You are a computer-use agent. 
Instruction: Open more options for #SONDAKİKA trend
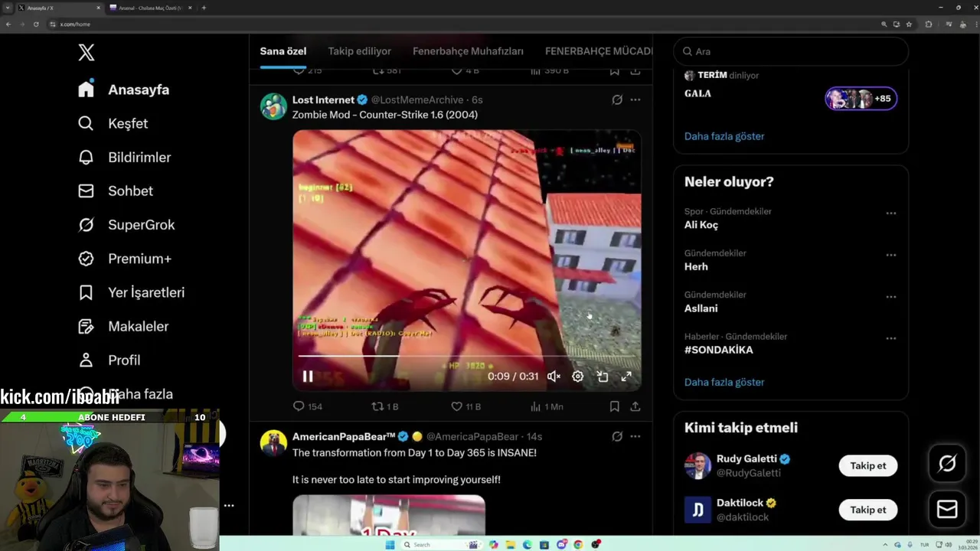[890, 338]
